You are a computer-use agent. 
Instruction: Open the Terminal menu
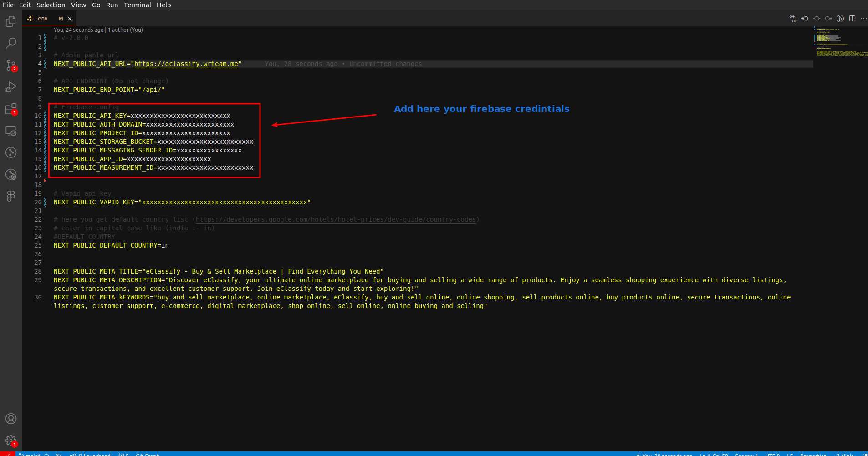pyautogui.click(x=138, y=5)
